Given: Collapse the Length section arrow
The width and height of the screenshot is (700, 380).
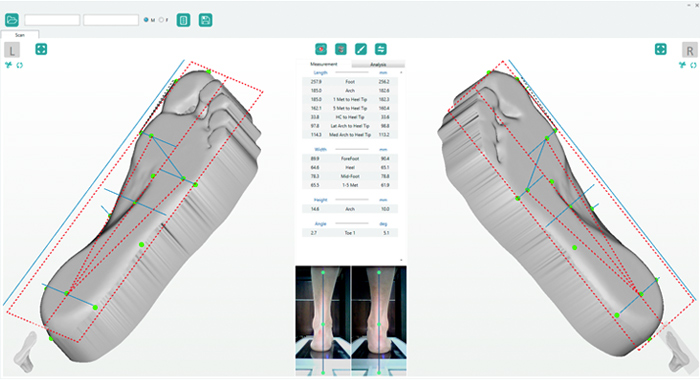Looking at the screenshot, I should pos(401,72).
